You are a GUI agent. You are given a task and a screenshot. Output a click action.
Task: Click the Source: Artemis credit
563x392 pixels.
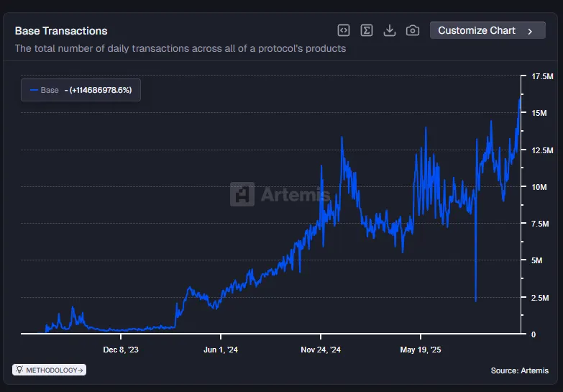coord(519,370)
